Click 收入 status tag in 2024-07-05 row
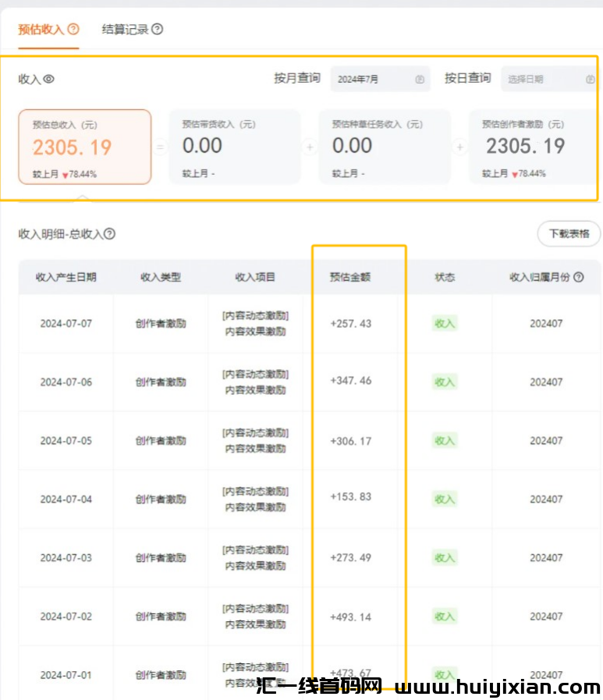This screenshot has width=603, height=700. (445, 441)
